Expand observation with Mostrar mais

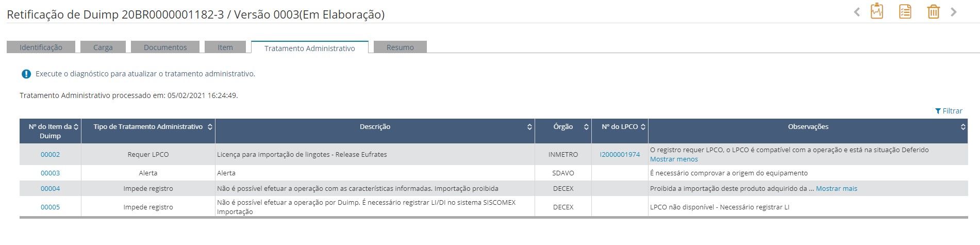836,189
